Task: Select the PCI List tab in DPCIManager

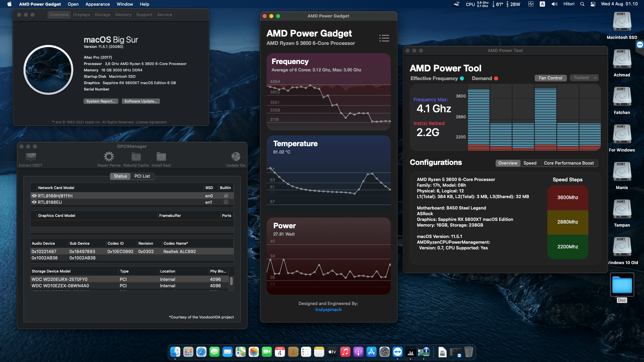Action: [x=142, y=176]
